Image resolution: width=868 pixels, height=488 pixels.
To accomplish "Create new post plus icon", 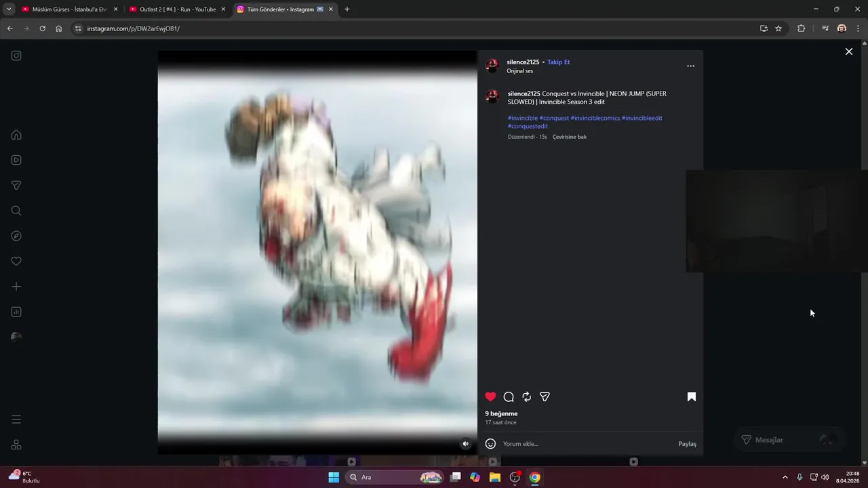I will [x=16, y=287].
